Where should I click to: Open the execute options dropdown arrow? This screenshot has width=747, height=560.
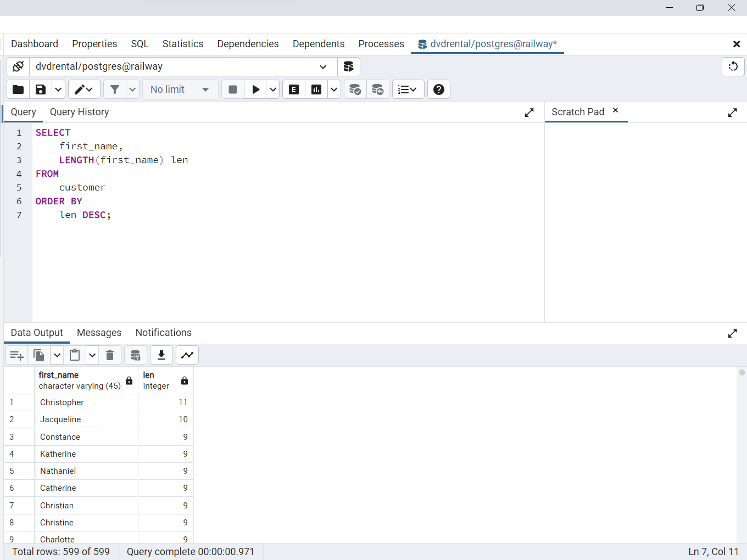(273, 89)
